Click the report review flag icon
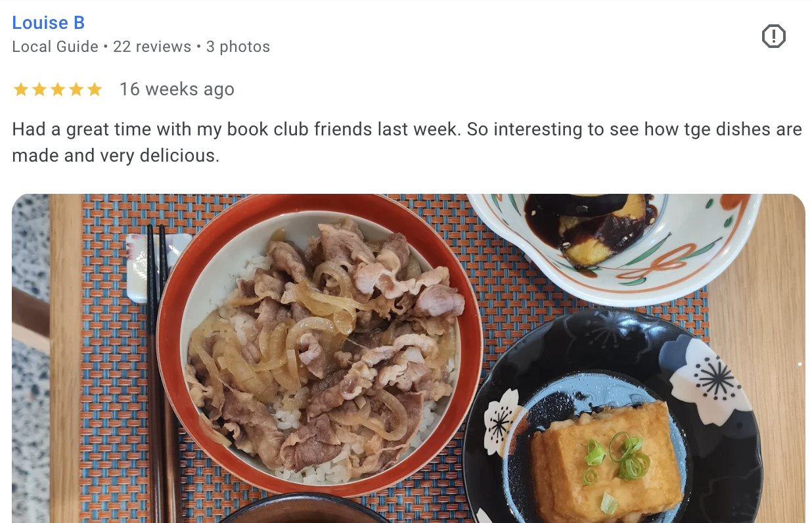Viewport: 812px width, 523px height. click(x=773, y=35)
